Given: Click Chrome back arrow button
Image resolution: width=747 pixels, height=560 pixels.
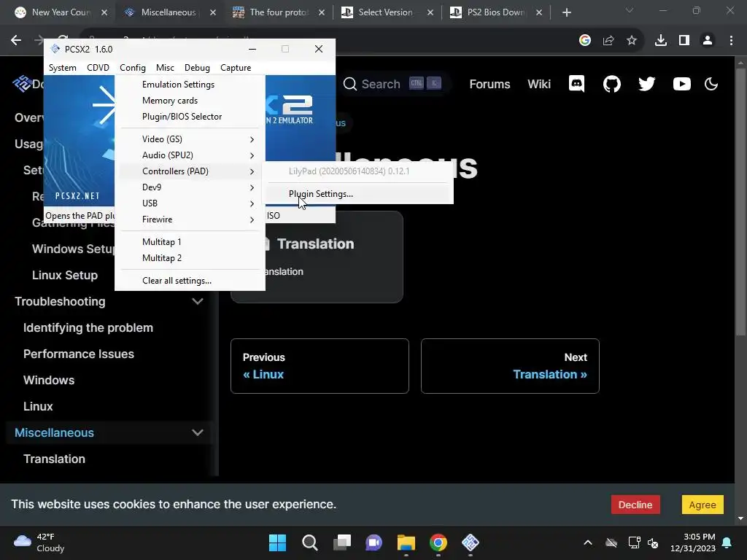Looking at the screenshot, I should click(x=16, y=41).
